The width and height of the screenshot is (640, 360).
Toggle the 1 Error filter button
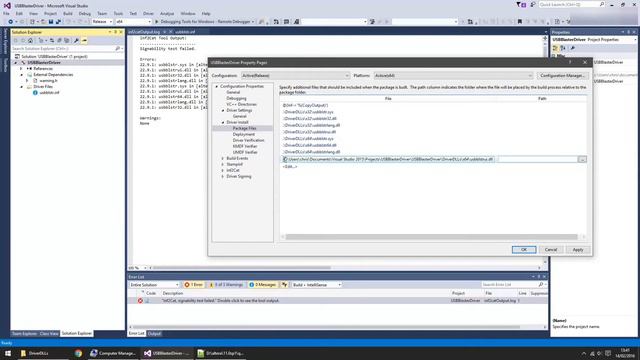[194, 284]
